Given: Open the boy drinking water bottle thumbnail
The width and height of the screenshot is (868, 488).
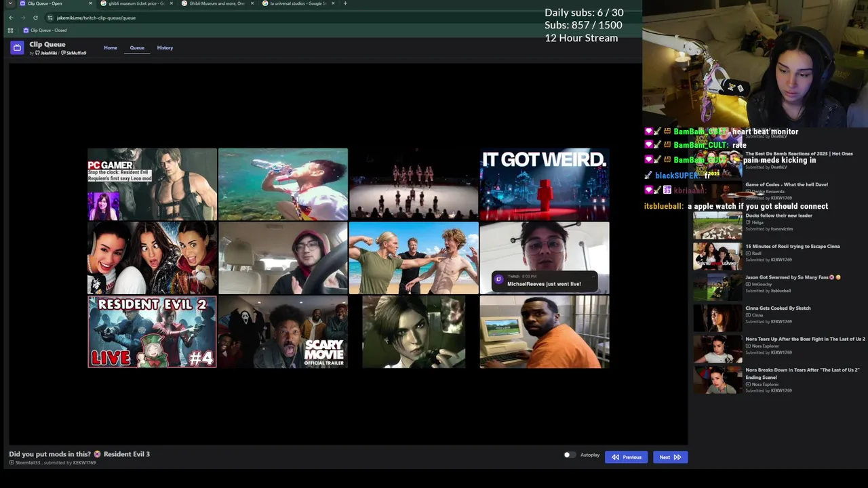Looking at the screenshot, I should [283, 184].
